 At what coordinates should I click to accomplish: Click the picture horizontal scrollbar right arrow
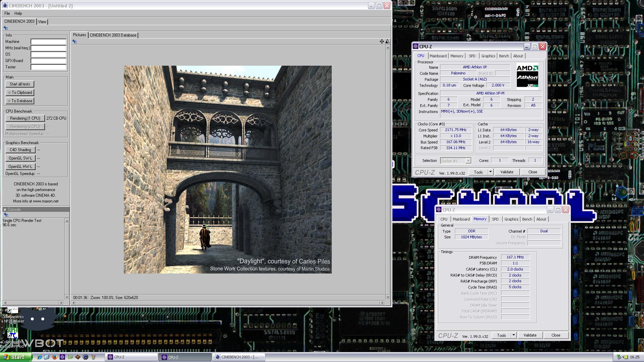(x=382, y=303)
